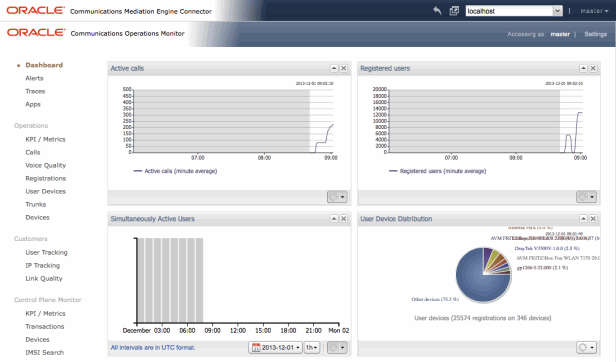Collapse the Active calls panel
Viewport: 616px width, 362px height.
coord(334,68)
